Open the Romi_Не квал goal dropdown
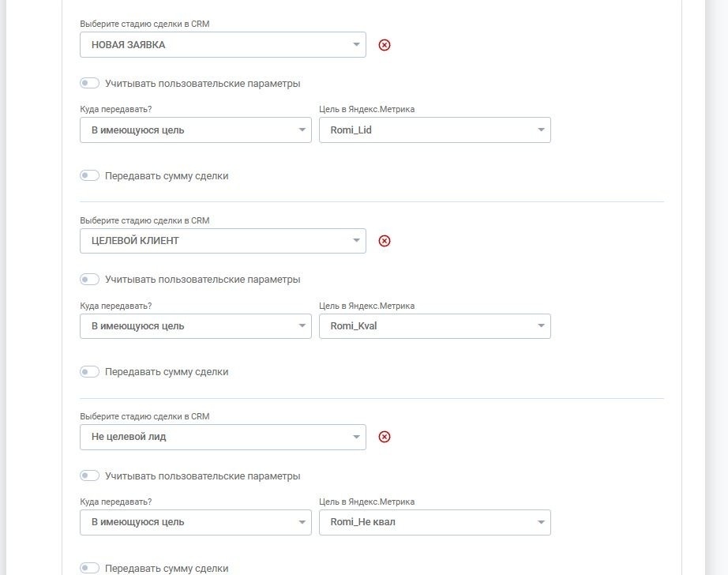 point(434,522)
